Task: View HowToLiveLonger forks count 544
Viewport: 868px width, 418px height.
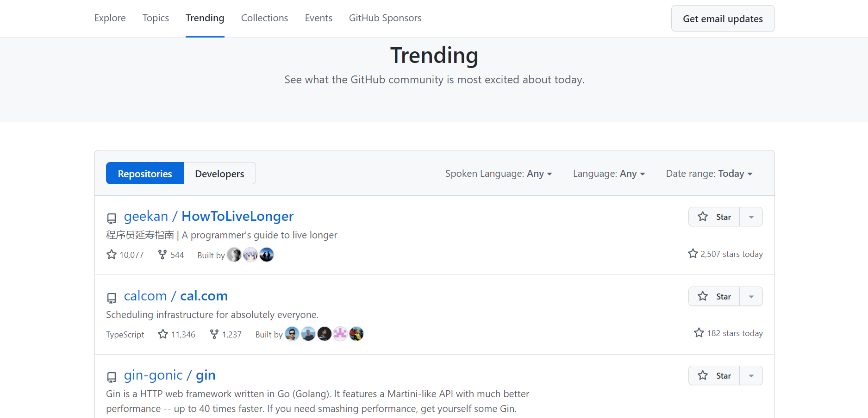Action: [x=171, y=255]
